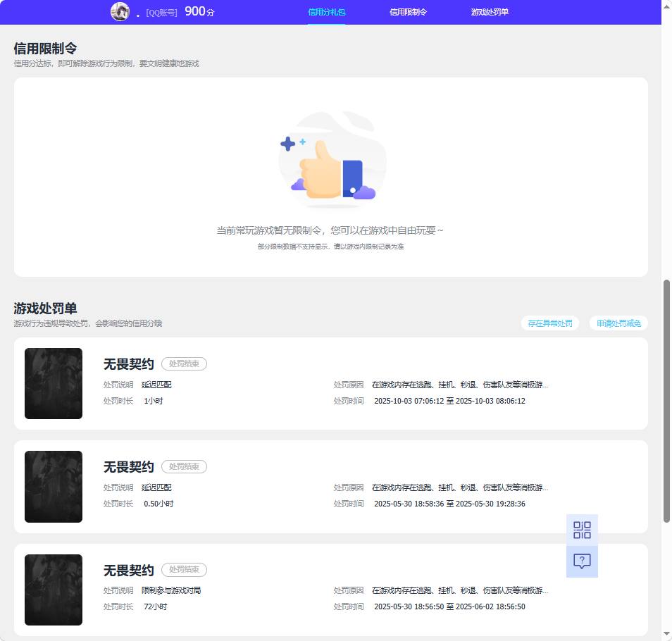
Task: Click 处罚结束 badge on 72小时 penalty card
Action: 184,569
